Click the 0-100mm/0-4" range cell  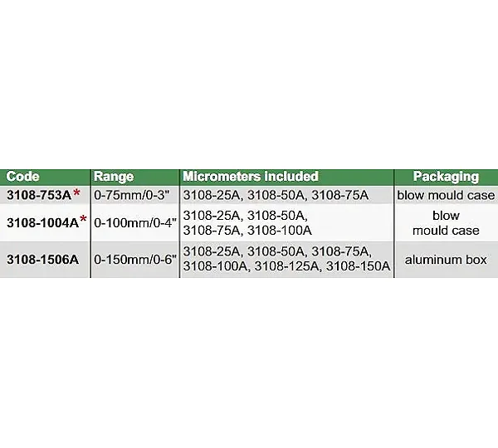[x=135, y=223]
